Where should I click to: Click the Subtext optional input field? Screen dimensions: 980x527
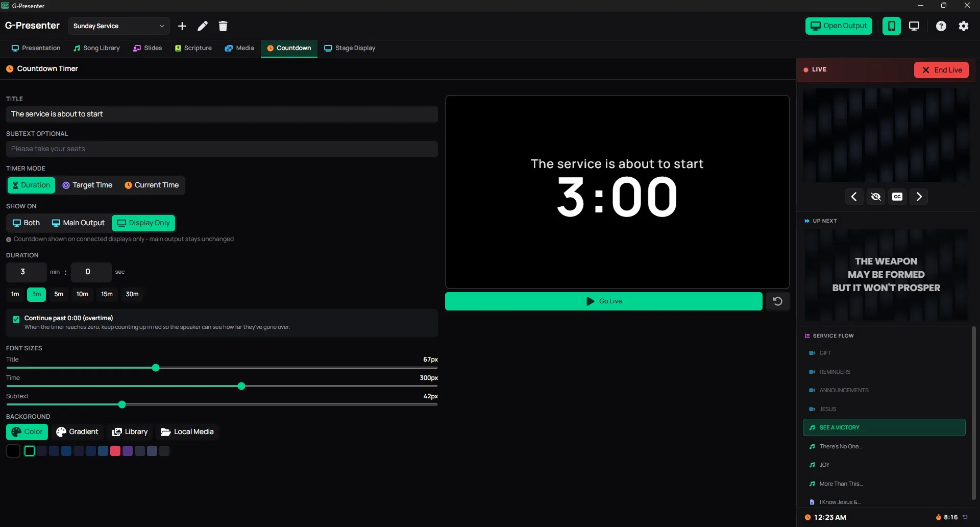pos(222,149)
